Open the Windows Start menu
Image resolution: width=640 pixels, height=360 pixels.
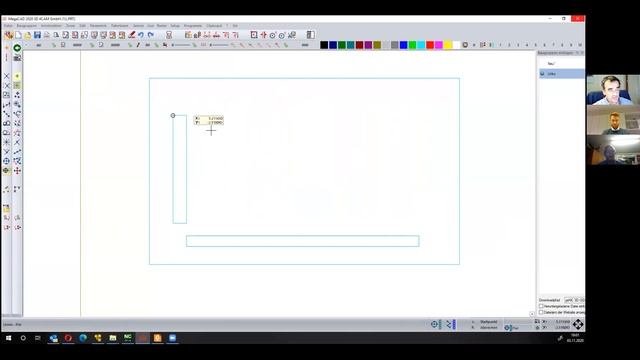pyautogui.click(x=8, y=338)
